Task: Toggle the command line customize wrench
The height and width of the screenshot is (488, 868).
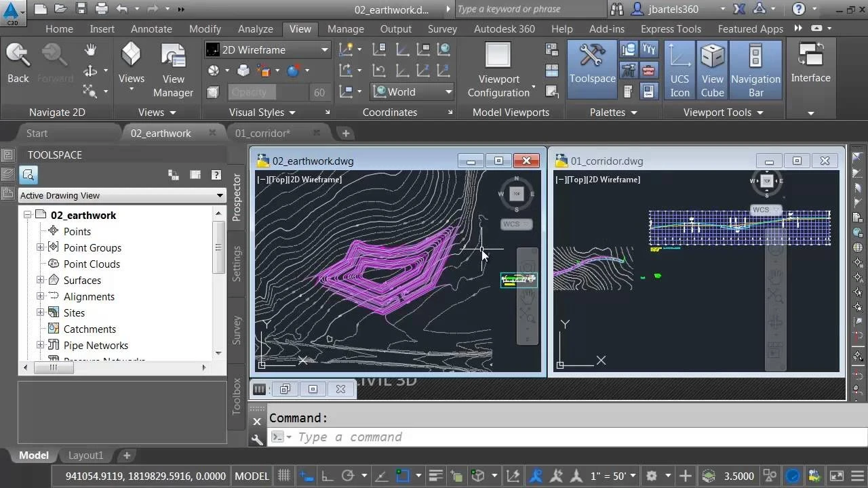Action: [x=257, y=439]
